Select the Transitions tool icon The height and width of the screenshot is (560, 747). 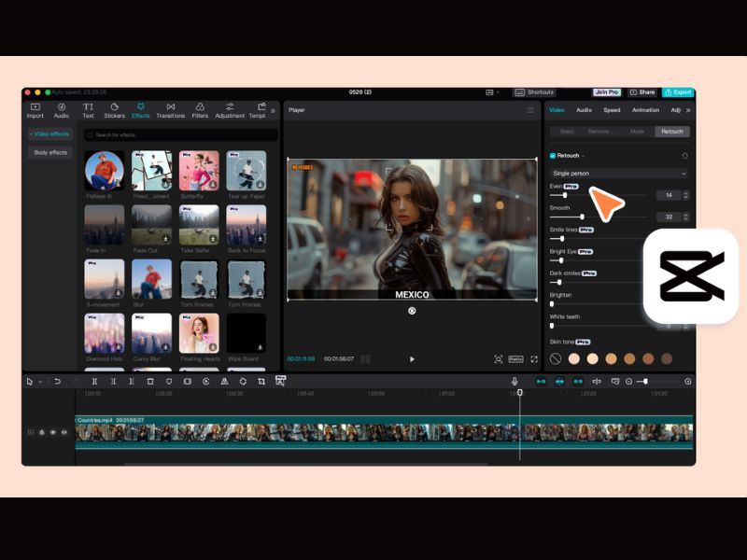pos(171,106)
